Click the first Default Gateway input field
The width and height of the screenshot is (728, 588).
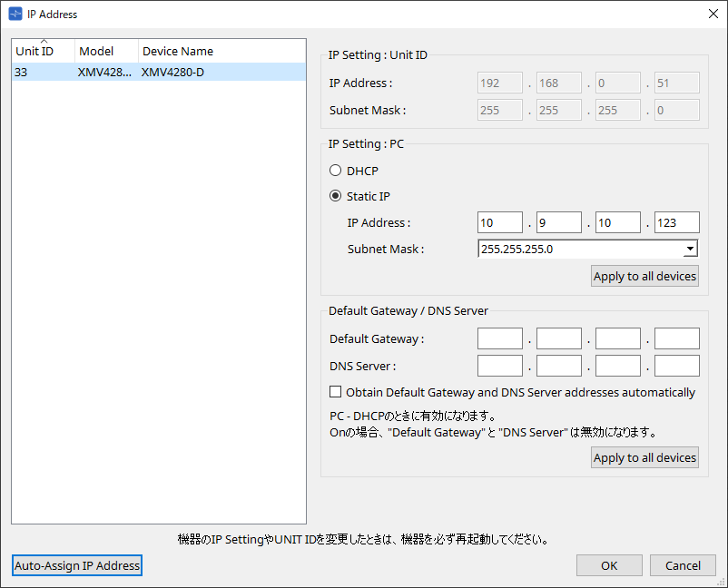coord(499,338)
